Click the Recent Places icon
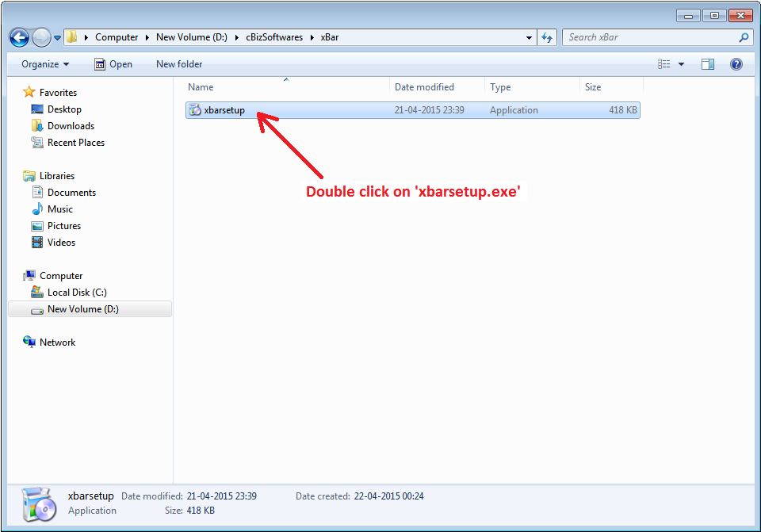 [x=37, y=142]
